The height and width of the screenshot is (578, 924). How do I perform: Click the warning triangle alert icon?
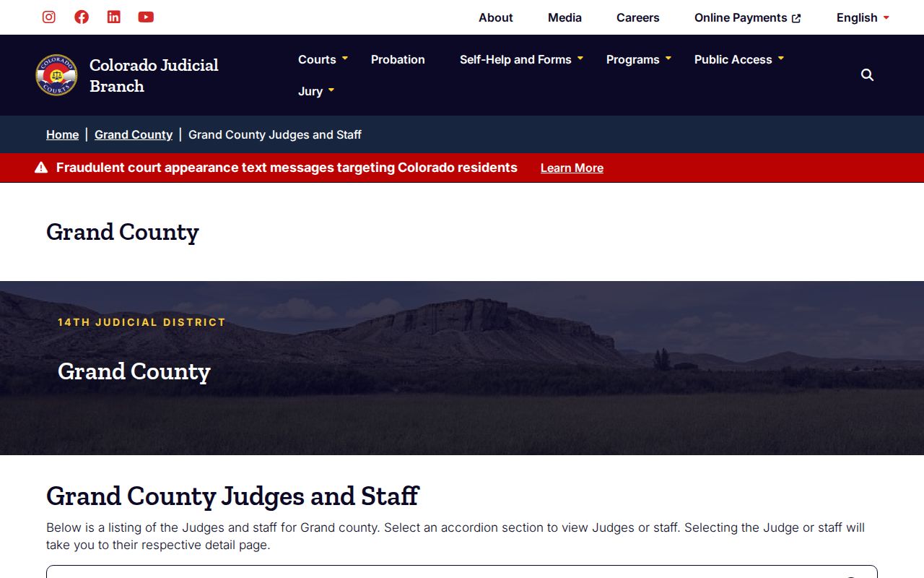coord(41,168)
